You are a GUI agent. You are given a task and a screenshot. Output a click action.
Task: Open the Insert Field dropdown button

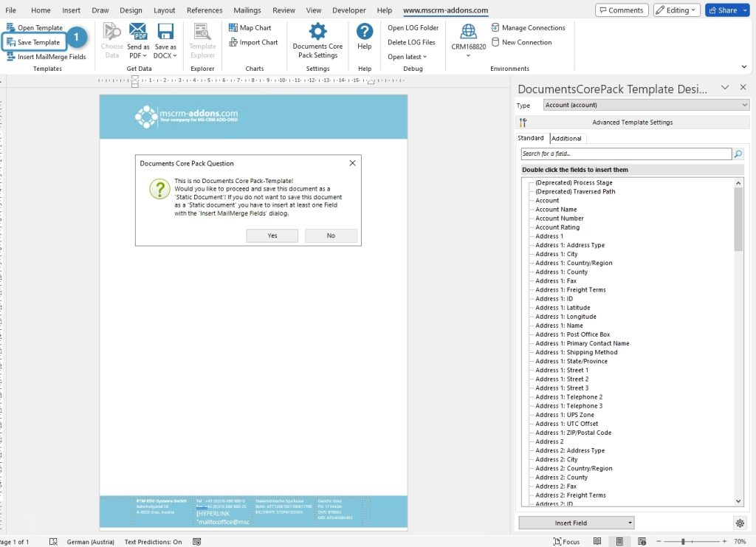(576, 523)
